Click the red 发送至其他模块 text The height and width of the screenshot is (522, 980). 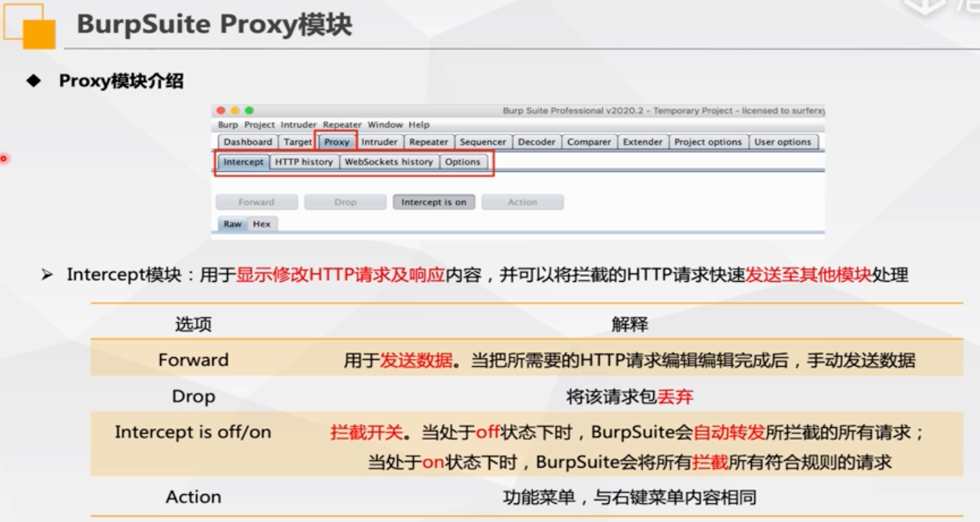808,275
